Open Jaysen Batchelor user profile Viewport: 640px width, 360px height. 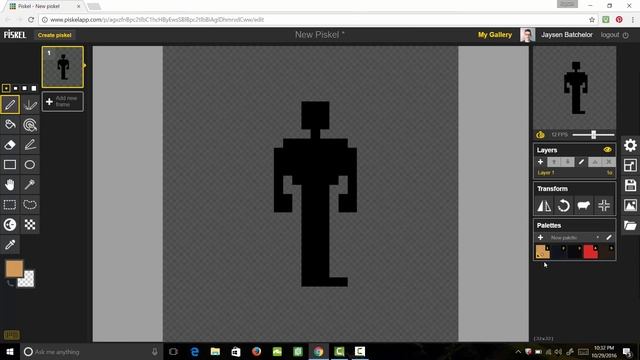(567, 35)
